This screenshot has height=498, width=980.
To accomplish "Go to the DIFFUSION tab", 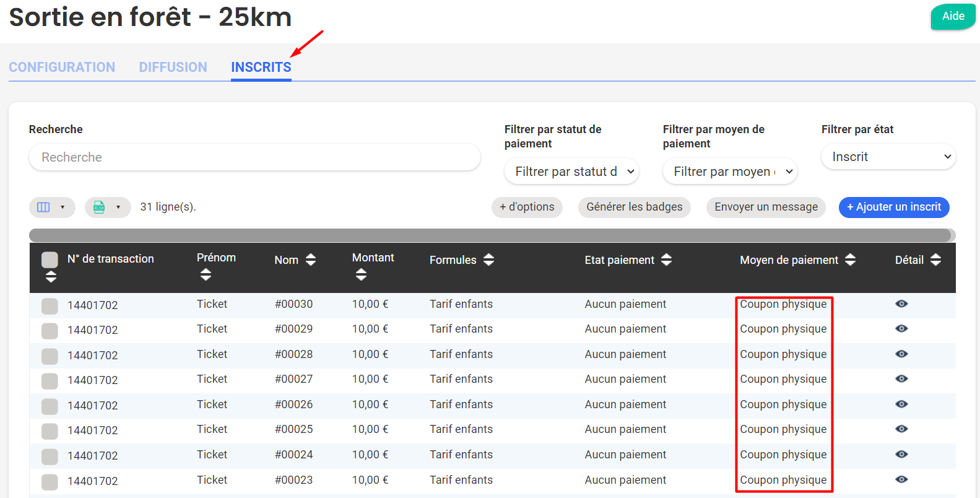I will pyautogui.click(x=173, y=67).
